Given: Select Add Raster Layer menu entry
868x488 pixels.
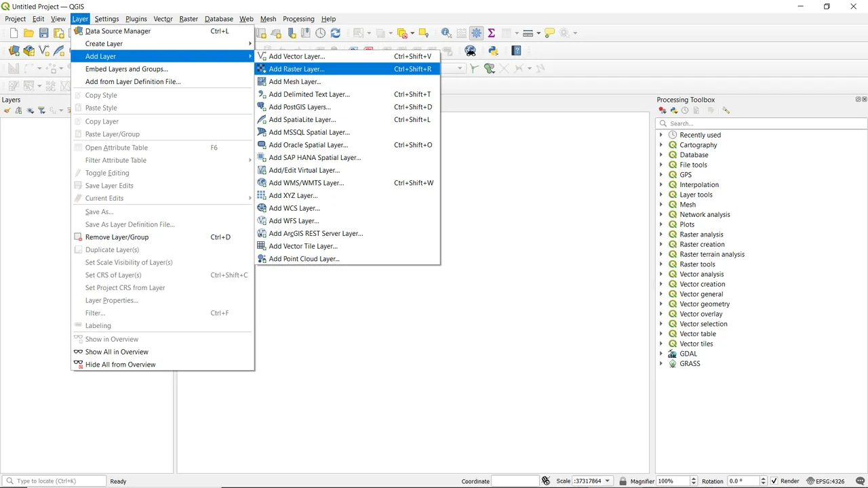Looking at the screenshot, I should [347, 69].
